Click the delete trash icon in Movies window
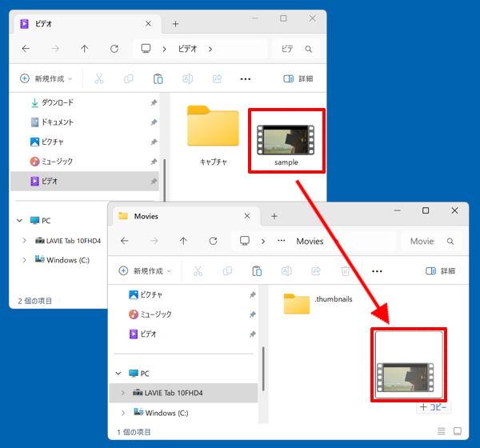This screenshot has width=480, height=448. pyautogui.click(x=345, y=270)
